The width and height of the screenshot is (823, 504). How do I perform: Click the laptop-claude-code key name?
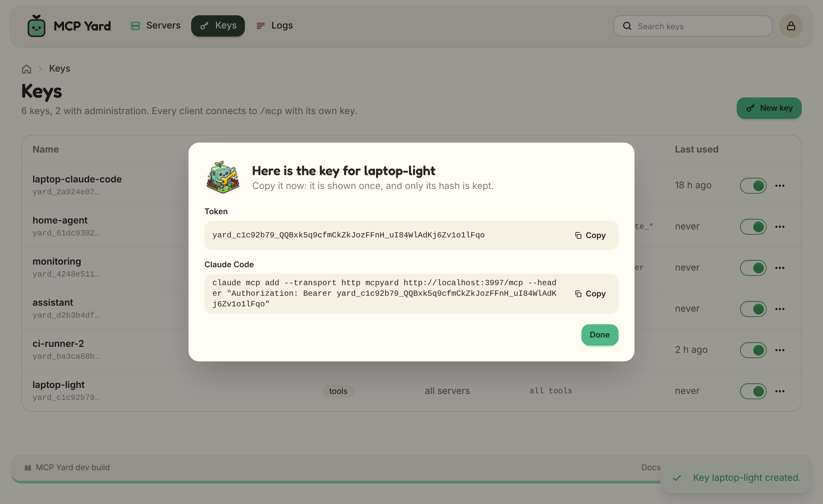tap(77, 179)
